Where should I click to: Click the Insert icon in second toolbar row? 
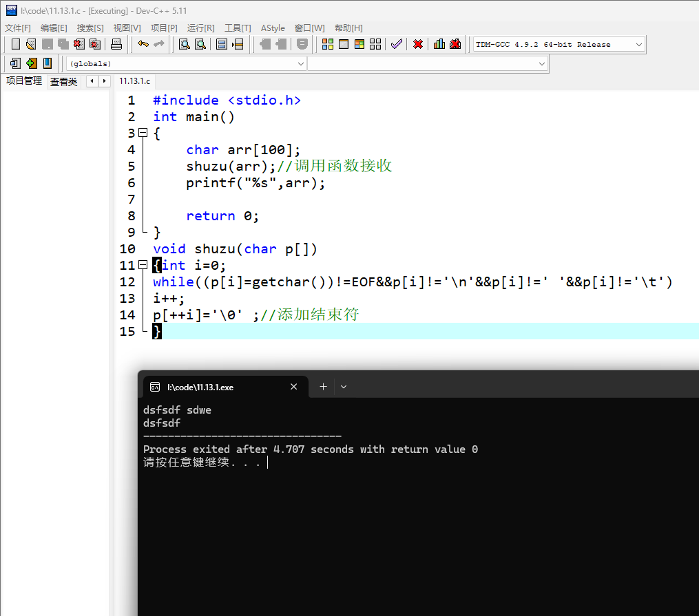(15, 63)
